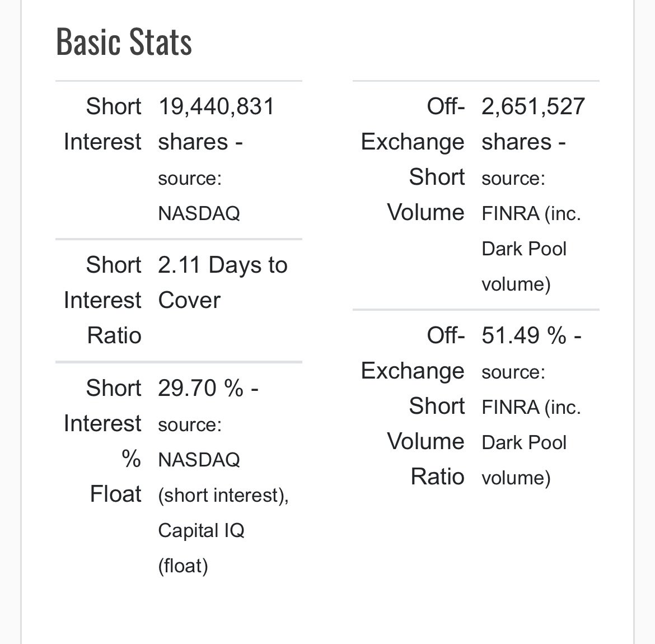Click the FINRA source under Off-Exchange Short Volume

click(531, 213)
